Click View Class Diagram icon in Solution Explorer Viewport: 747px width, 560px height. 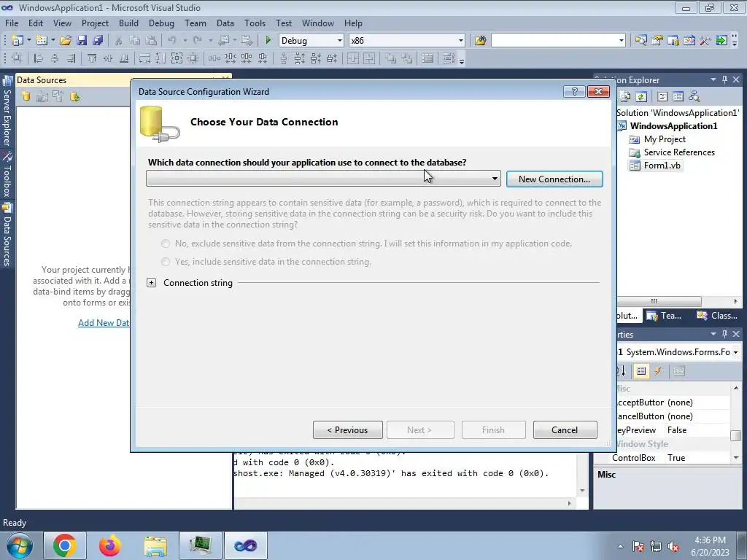694,97
